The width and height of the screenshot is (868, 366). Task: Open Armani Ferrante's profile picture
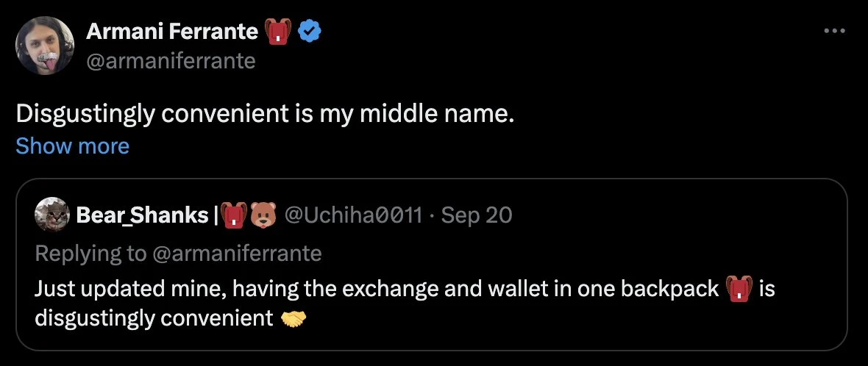(x=45, y=45)
